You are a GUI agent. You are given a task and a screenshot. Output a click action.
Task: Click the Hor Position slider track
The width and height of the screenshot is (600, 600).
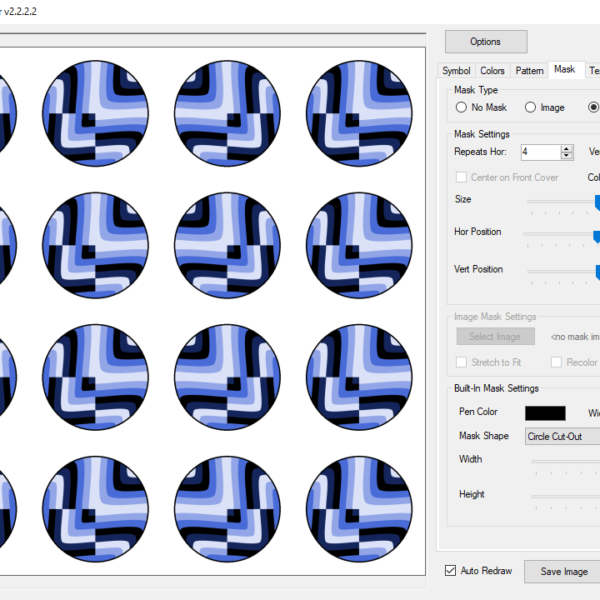point(561,234)
